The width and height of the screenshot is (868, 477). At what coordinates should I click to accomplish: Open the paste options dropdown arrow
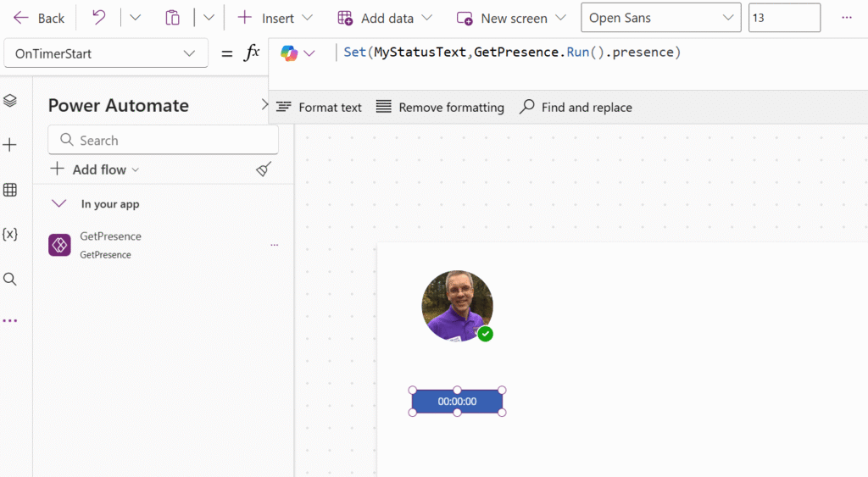point(209,18)
